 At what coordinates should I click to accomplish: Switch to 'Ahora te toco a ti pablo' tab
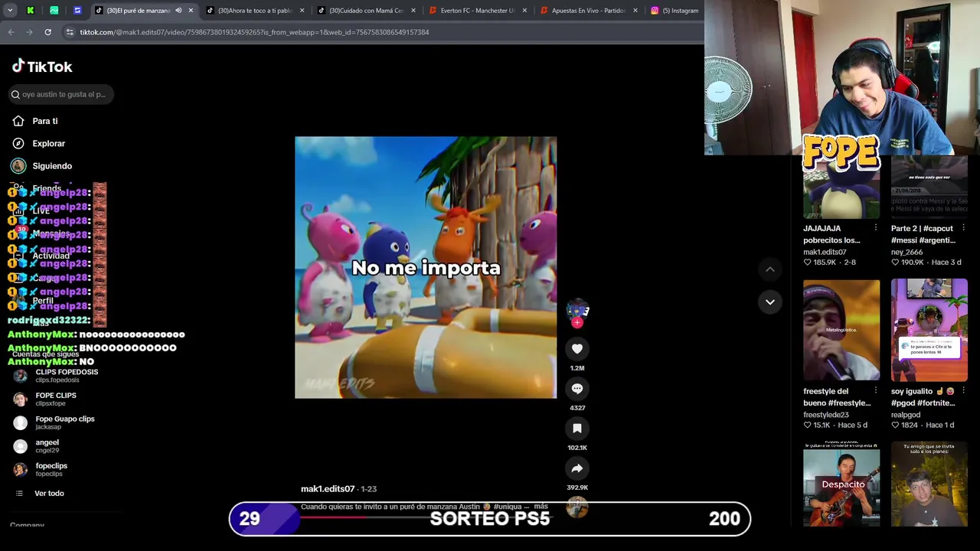[x=256, y=11]
